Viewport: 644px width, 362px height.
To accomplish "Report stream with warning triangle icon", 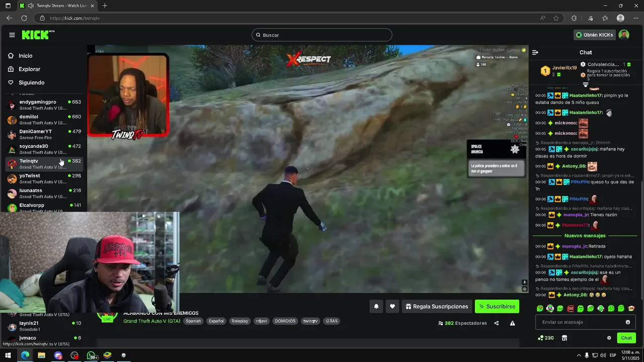I will click(x=512, y=323).
